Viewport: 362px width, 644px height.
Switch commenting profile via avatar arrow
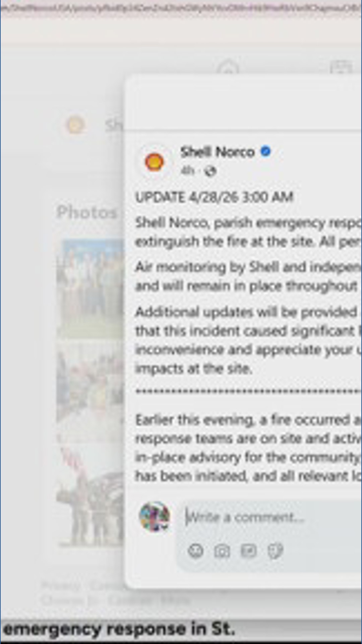[164, 528]
